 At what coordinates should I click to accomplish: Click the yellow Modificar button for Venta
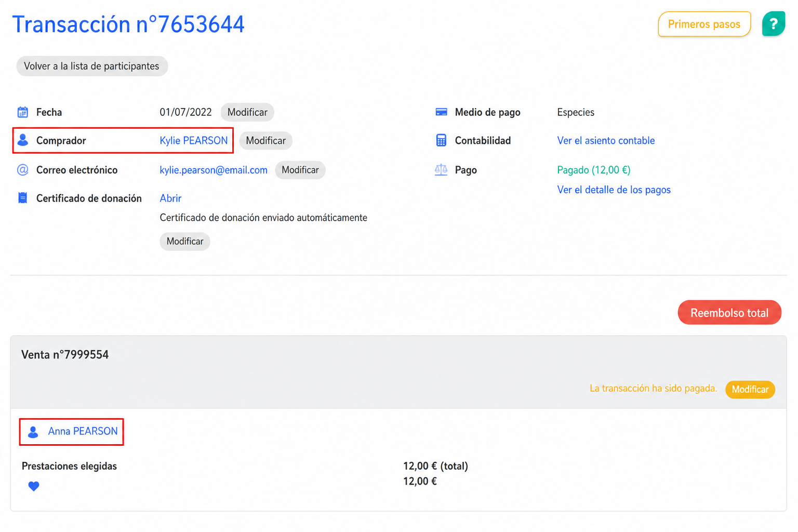click(750, 390)
